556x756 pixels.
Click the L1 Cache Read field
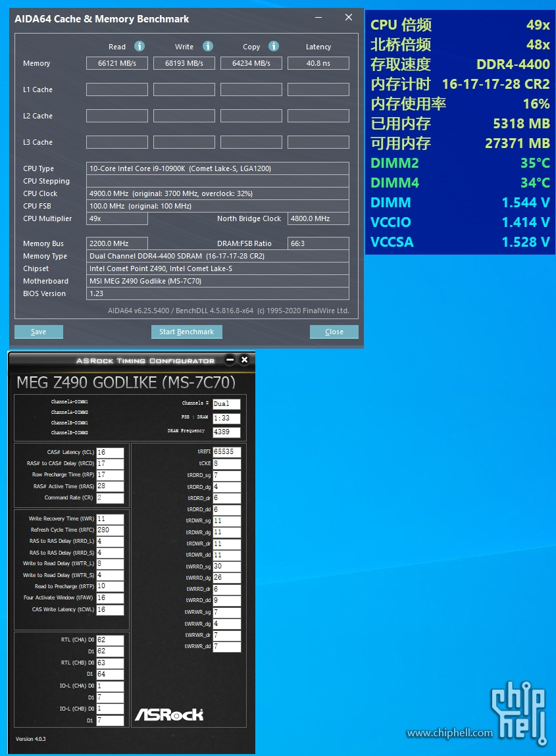[117, 89]
